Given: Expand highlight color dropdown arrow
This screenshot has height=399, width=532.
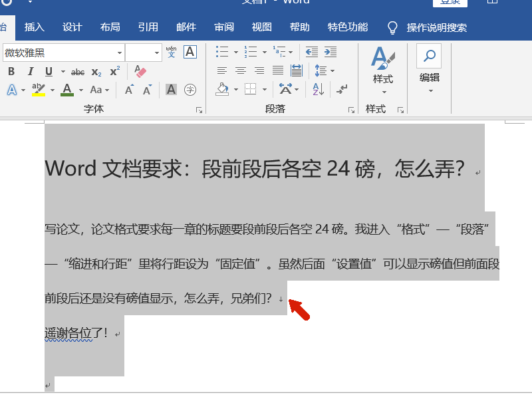Looking at the screenshot, I should pyautogui.click(x=53, y=90).
